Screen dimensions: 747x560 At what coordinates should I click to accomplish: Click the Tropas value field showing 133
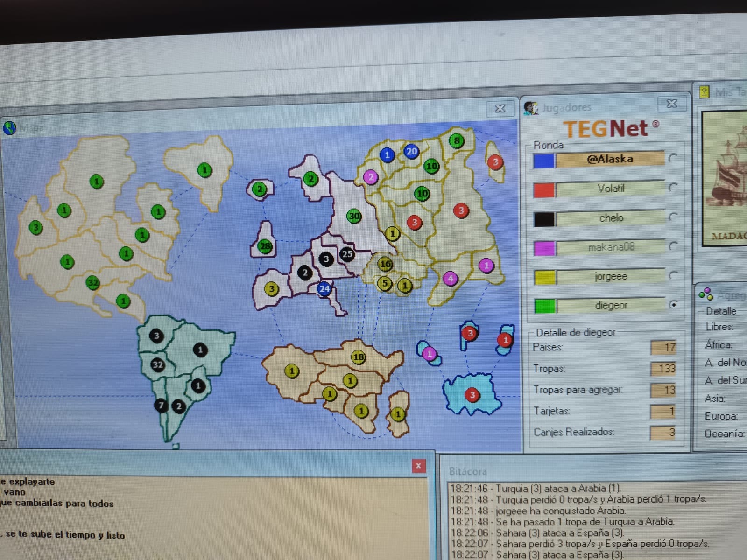(663, 369)
